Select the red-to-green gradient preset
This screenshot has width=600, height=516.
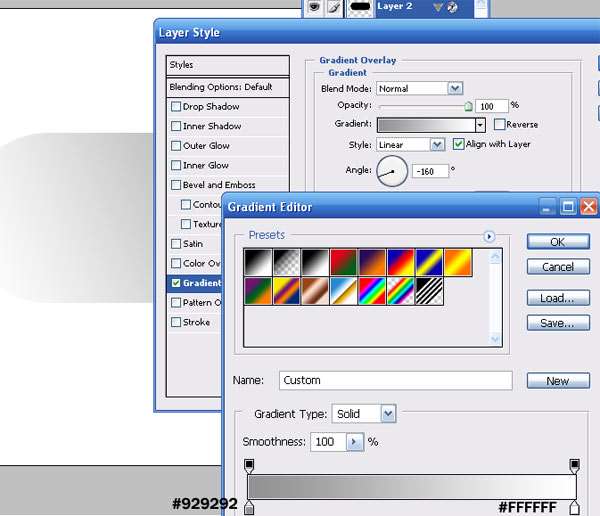343,262
